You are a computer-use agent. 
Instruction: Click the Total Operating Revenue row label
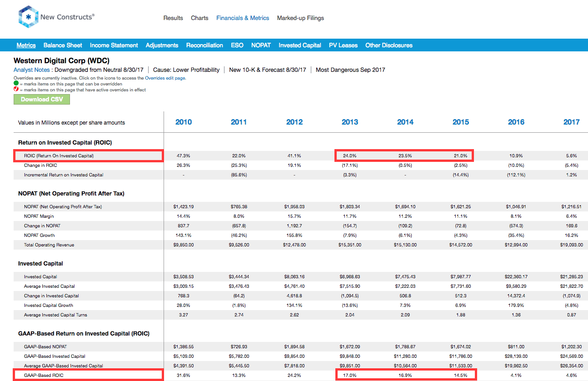49,245
